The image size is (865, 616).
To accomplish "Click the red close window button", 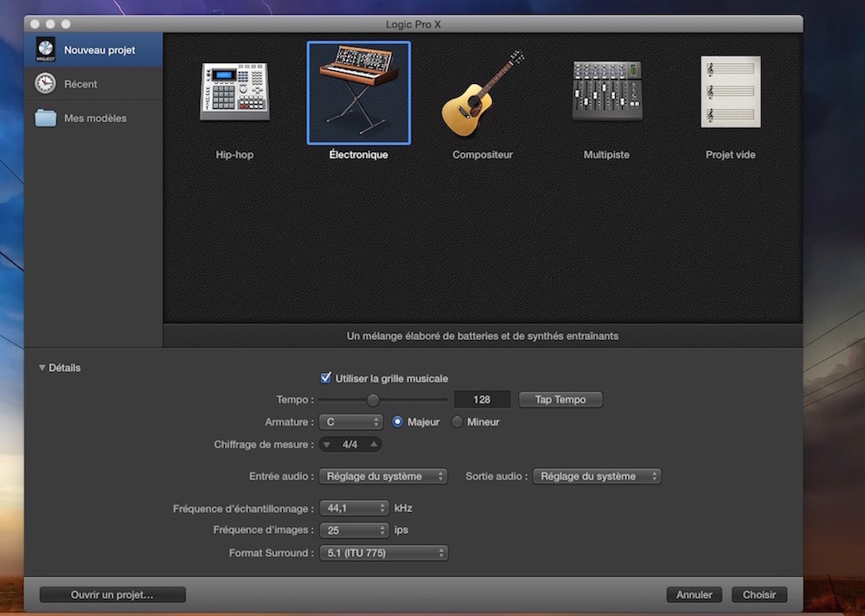I will (35, 23).
